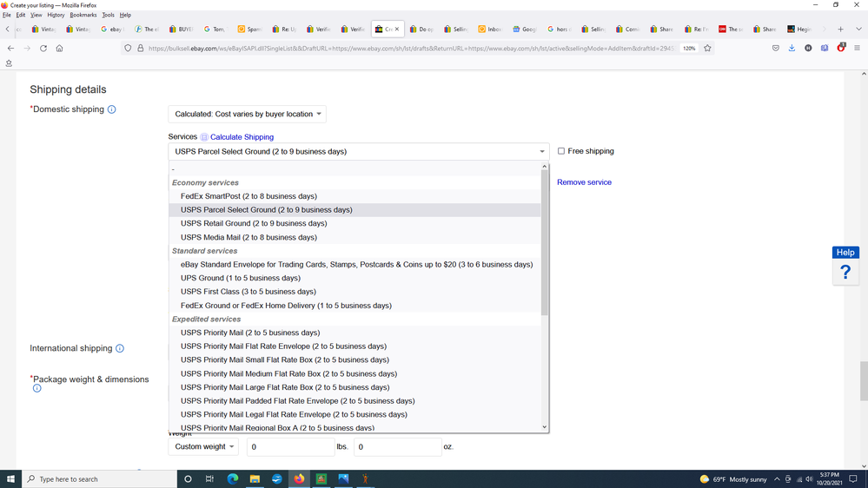Click the Package weight & dimensions info icon
Image resolution: width=868 pixels, height=488 pixels.
[x=36, y=388]
